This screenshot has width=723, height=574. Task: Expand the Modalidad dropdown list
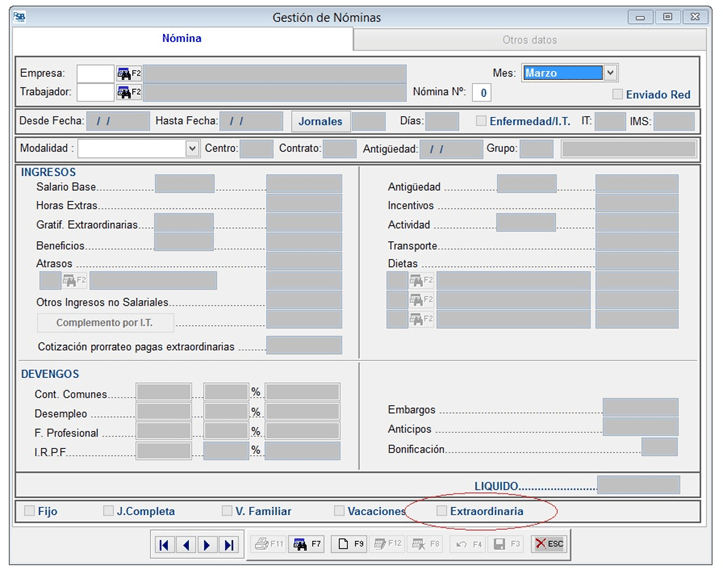192,148
